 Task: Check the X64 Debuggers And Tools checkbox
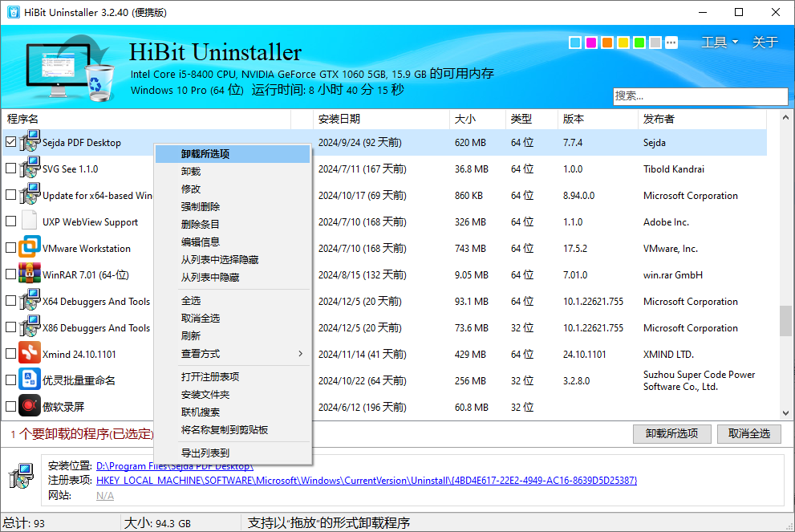pos(10,301)
